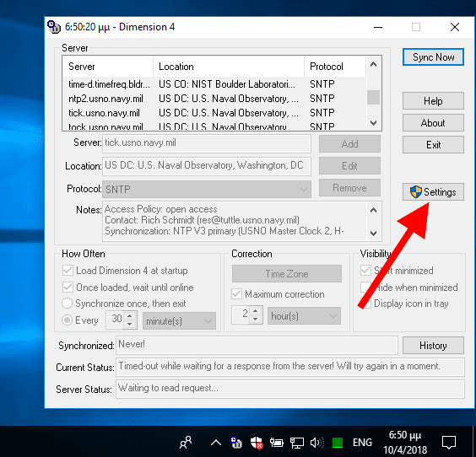Toggle Once loaded, wait until online

tap(128, 288)
